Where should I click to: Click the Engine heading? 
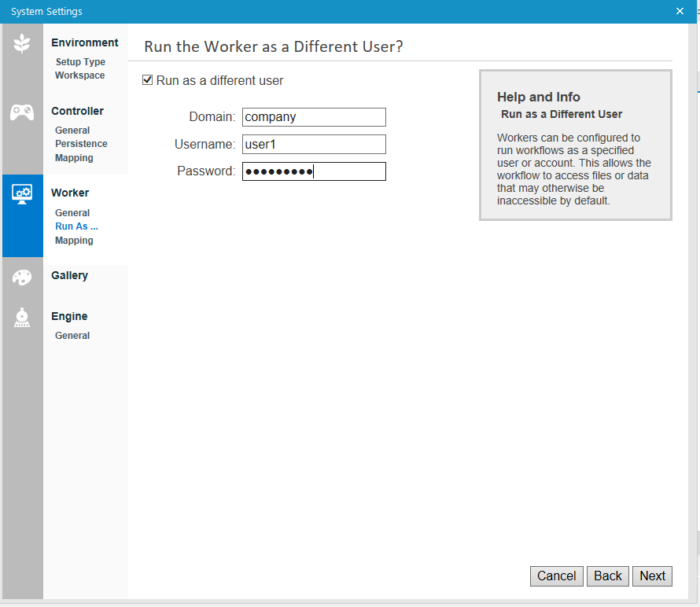(69, 316)
